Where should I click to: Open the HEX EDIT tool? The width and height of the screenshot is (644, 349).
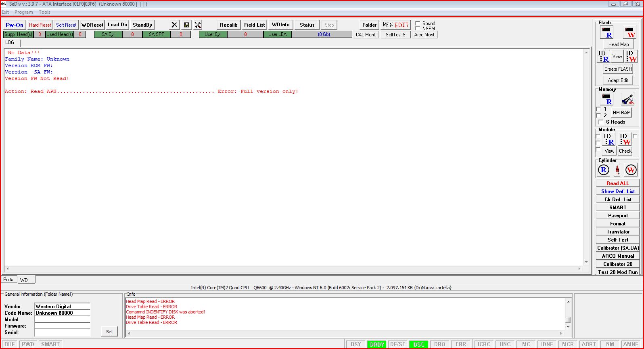(x=395, y=25)
